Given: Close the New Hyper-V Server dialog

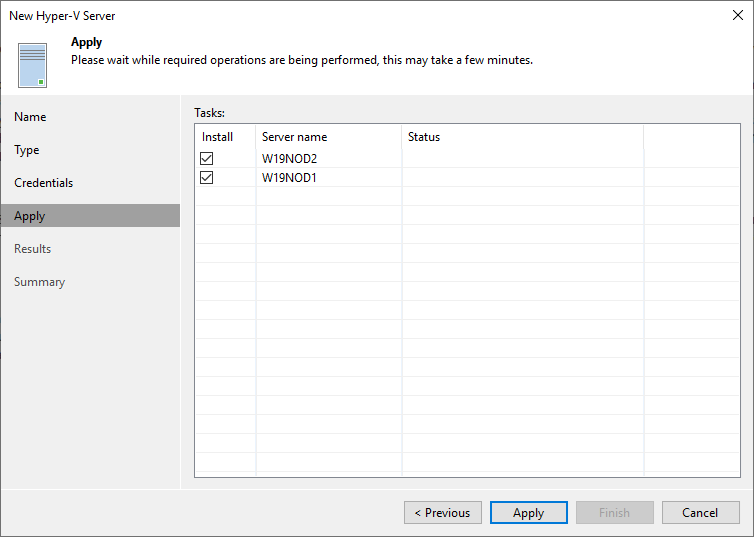Looking at the screenshot, I should point(738,15).
